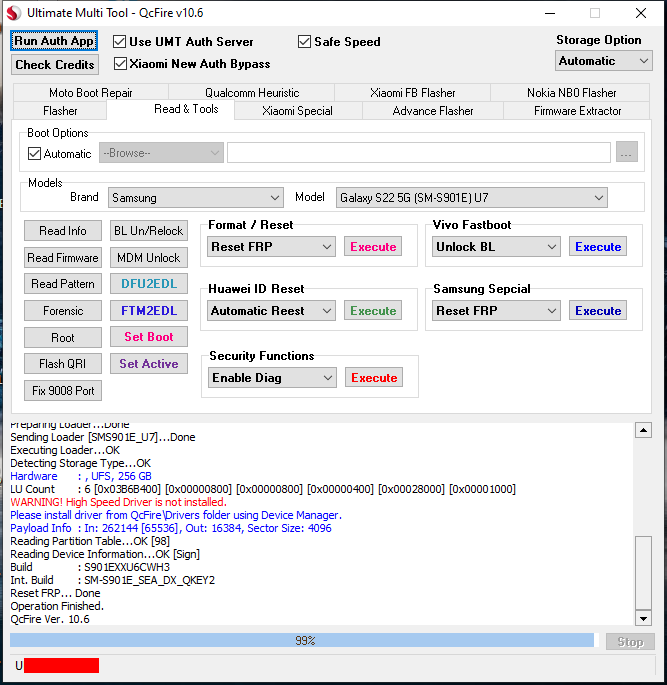Click the QcFire app logo icon
Image resolution: width=667 pixels, height=685 pixels.
[x=14, y=13]
